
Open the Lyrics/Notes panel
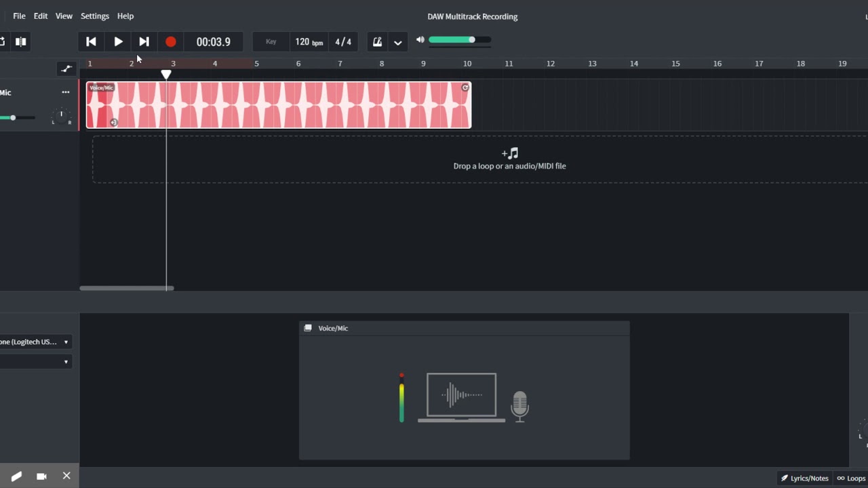(x=804, y=478)
